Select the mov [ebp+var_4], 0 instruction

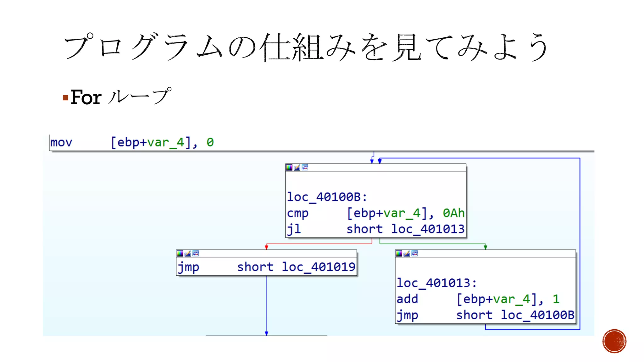pos(132,142)
